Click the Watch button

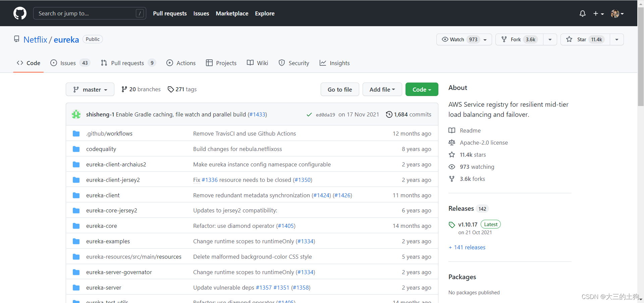pos(464,39)
